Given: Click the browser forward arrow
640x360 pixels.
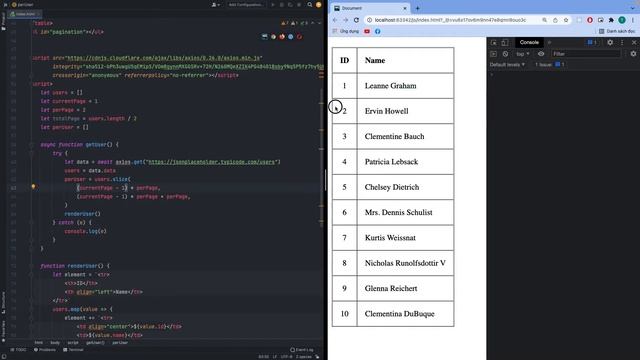Looking at the screenshot, I should tap(345, 20).
